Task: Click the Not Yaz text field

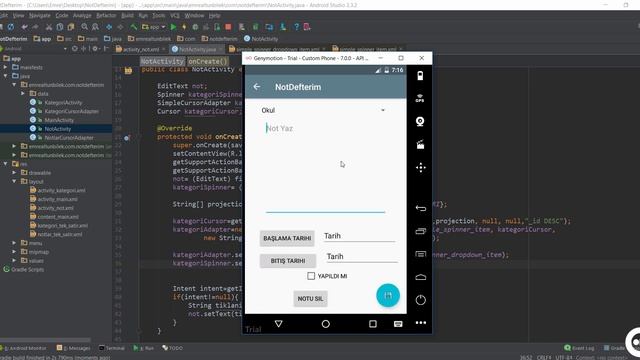Action: 325,168
